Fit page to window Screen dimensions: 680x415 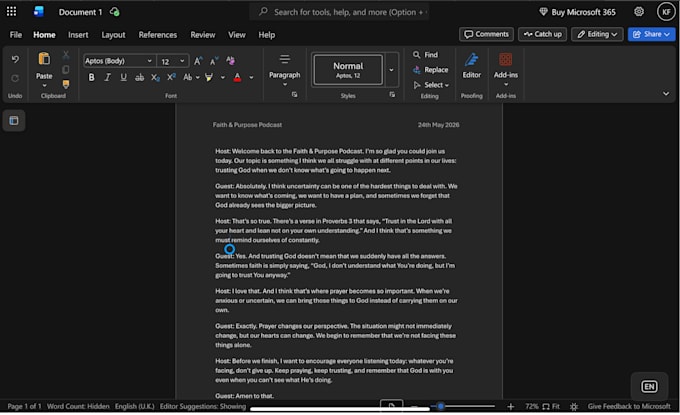(x=551, y=407)
